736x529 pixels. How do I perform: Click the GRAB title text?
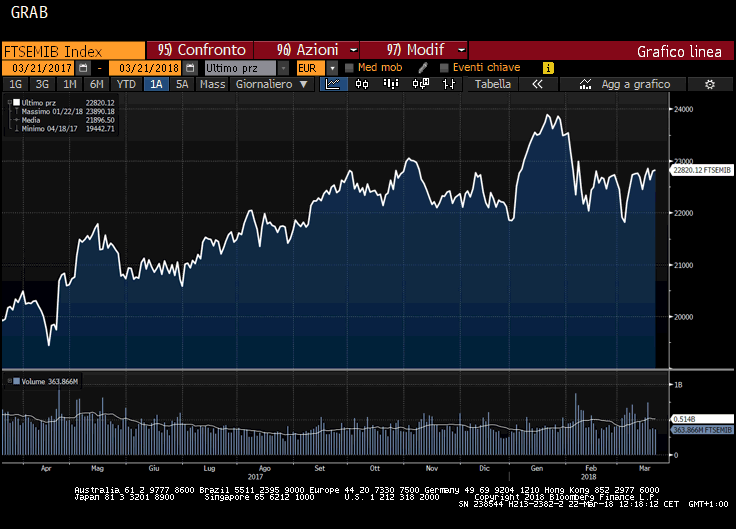29,12
